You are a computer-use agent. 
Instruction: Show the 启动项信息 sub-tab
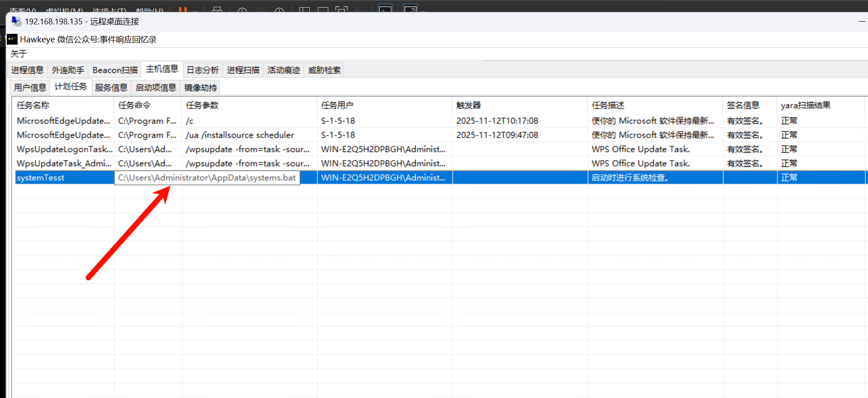click(156, 87)
